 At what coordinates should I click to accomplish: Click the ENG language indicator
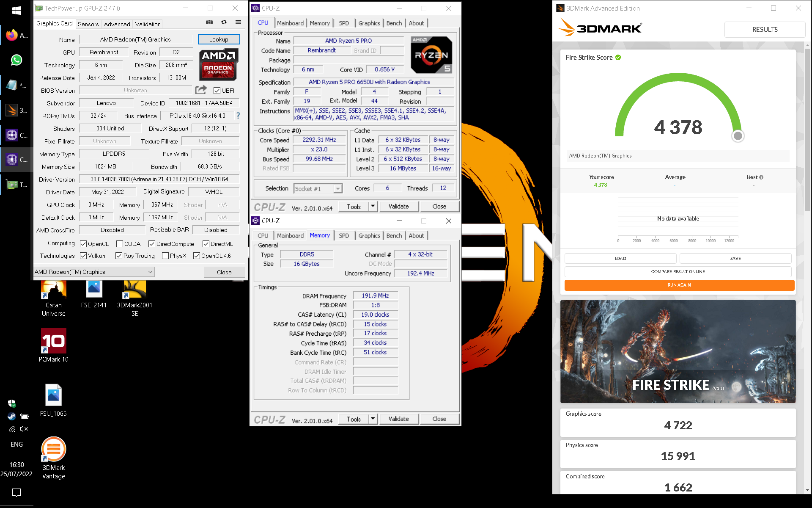(16, 444)
